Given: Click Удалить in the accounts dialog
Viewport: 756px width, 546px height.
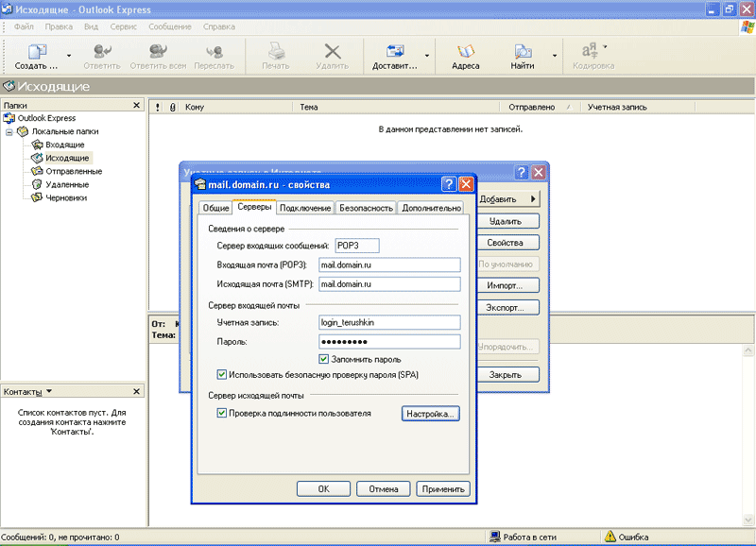Looking at the screenshot, I should (508, 221).
